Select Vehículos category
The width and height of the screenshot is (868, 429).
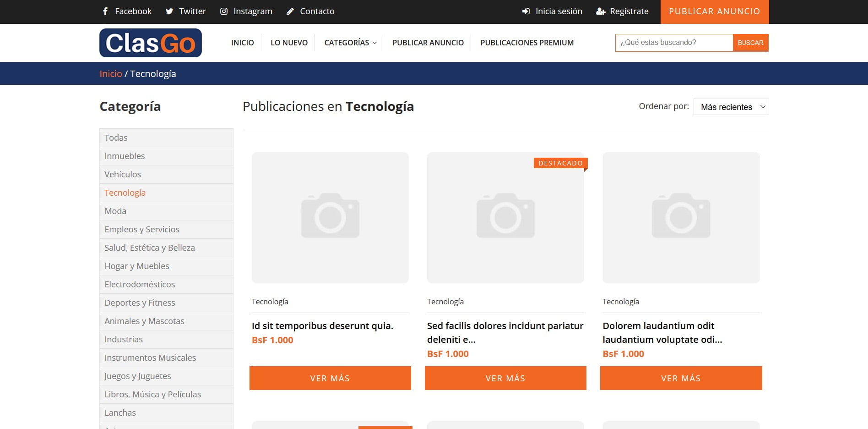coord(166,174)
